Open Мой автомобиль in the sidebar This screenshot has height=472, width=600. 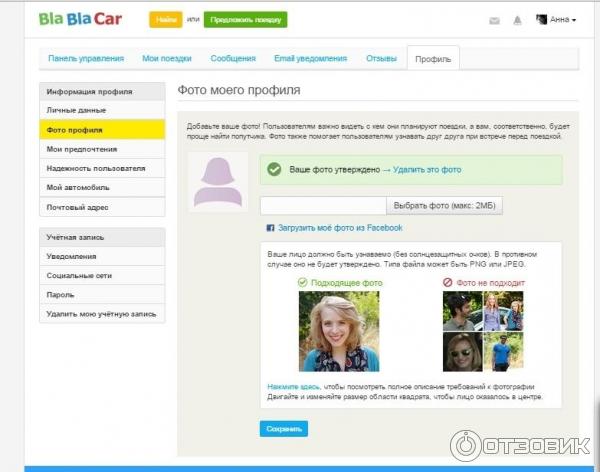pyautogui.click(x=78, y=187)
